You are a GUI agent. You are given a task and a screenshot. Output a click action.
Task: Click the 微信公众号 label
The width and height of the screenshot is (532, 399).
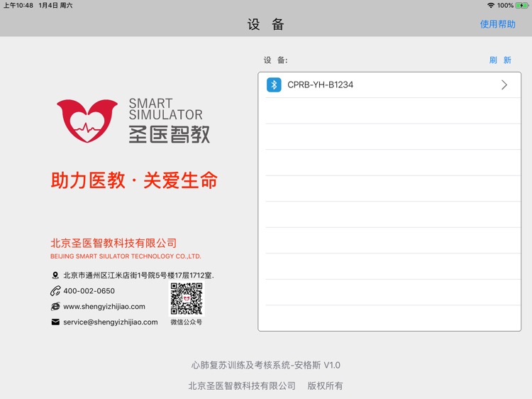187,322
